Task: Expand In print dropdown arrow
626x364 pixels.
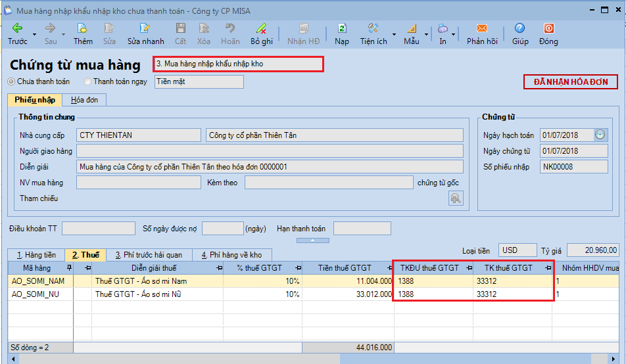Action: (454, 34)
